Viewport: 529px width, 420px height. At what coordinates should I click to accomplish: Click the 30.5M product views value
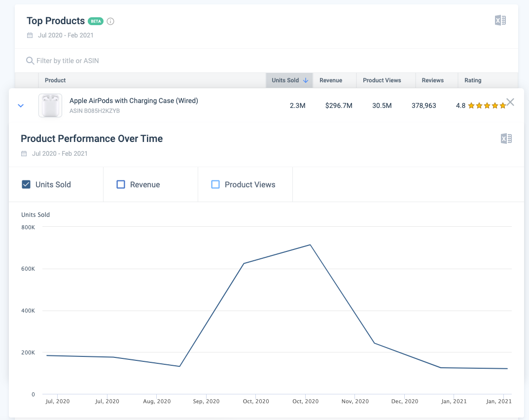pos(382,105)
